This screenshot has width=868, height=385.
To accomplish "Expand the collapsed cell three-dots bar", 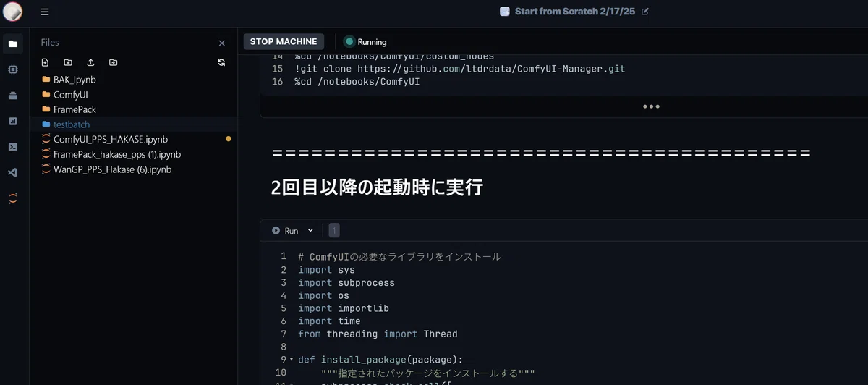I will pyautogui.click(x=651, y=106).
